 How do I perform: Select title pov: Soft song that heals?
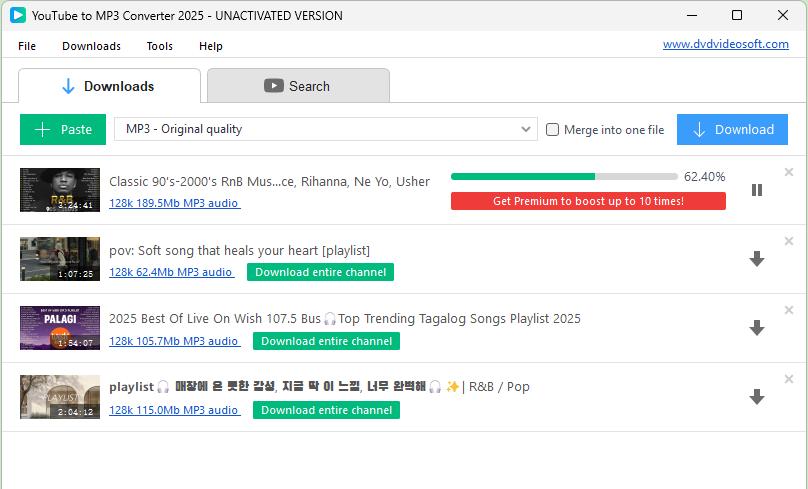[x=239, y=250]
